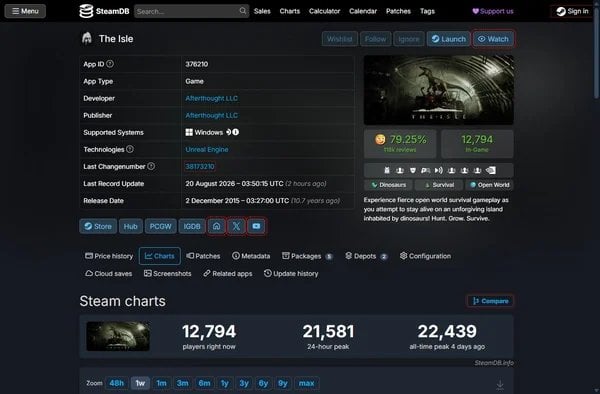Set chart zoom to 1w
The width and height of the screenshot is (600, 394).
[x=140, y=383]
